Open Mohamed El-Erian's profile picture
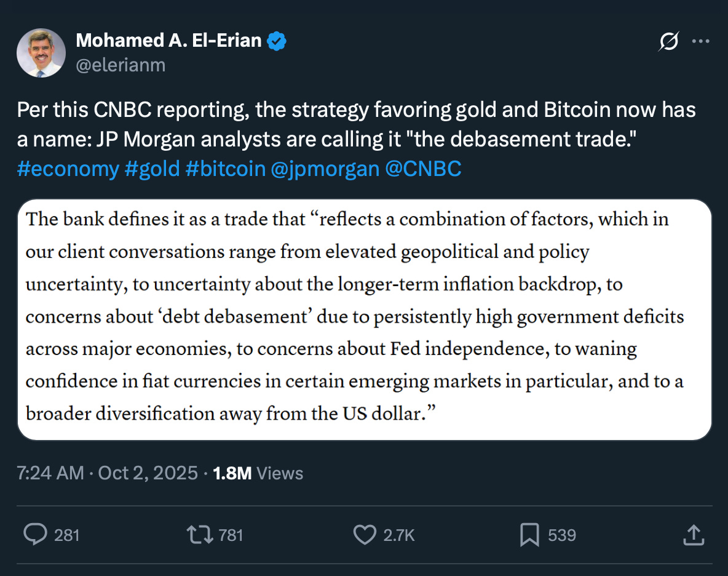The width and height of the screenshot is (728, 576). coord(41,53)
